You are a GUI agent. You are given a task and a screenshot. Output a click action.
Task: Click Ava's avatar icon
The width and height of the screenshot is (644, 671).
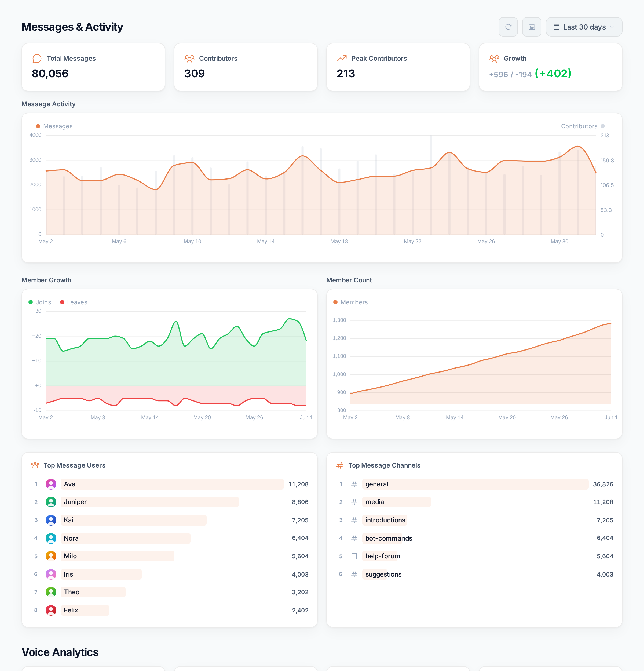51,484
